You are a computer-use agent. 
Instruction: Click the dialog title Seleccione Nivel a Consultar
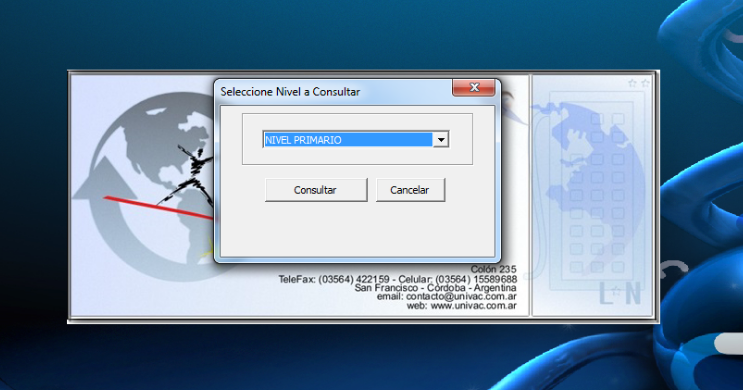pyautogui.click(x=290, y=92)
